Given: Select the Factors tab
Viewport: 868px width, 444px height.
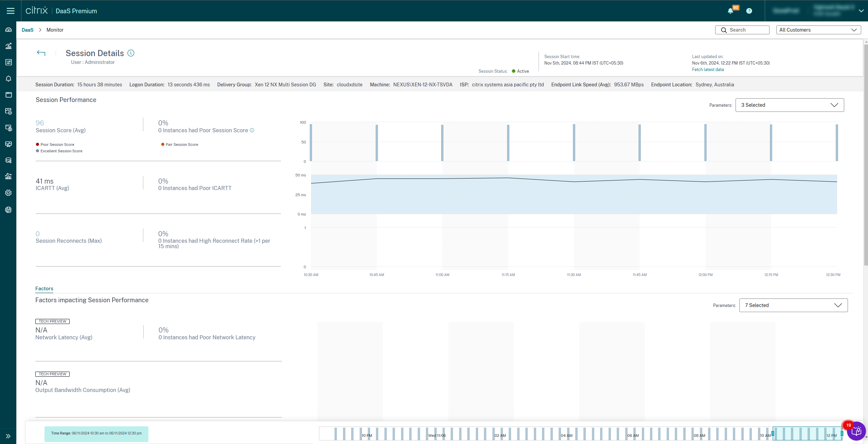Looking at the screenshot, I should click(x=44, y=289).
